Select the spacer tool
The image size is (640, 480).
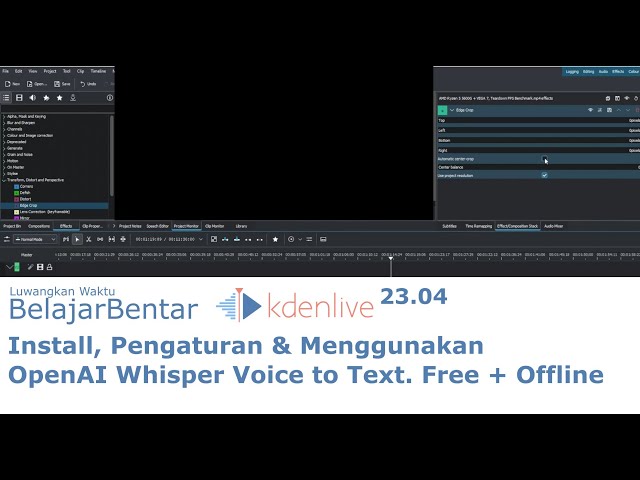(x=100, y=239)
